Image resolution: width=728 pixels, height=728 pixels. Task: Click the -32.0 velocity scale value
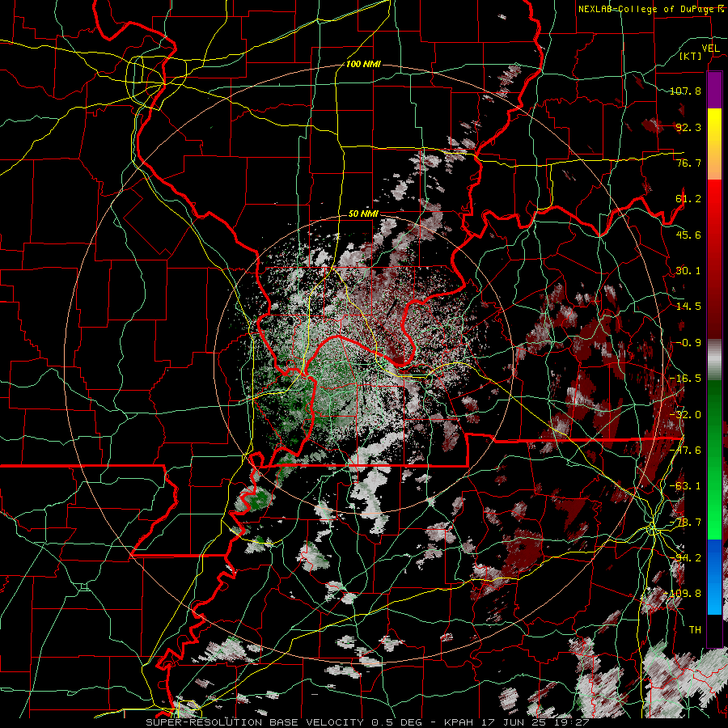point(685,415)
